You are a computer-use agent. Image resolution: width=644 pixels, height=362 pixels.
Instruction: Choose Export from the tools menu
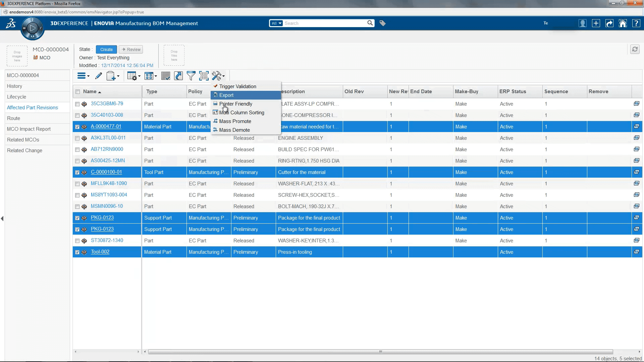pos(246,95)
